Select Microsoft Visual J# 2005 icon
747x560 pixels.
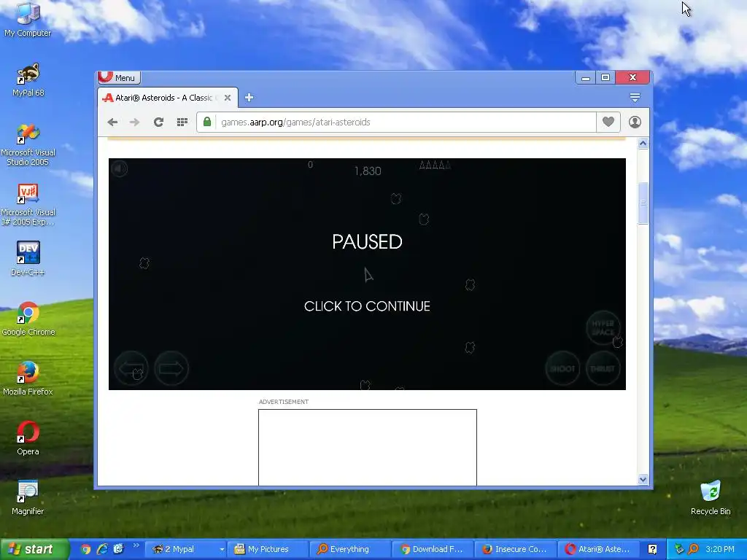click(x=28, y=205)
